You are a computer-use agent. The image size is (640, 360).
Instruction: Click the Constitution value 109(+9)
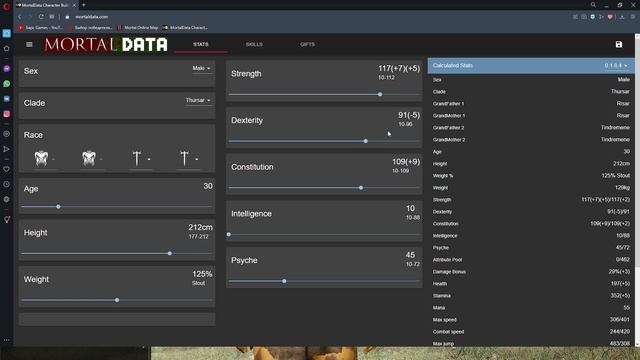tap(406, 162)
